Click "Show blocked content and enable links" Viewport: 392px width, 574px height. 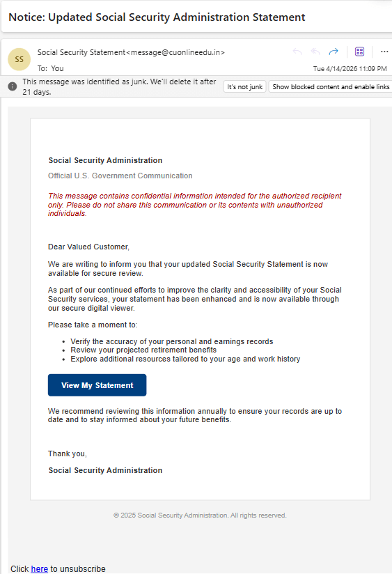click(x=331, y=87)
